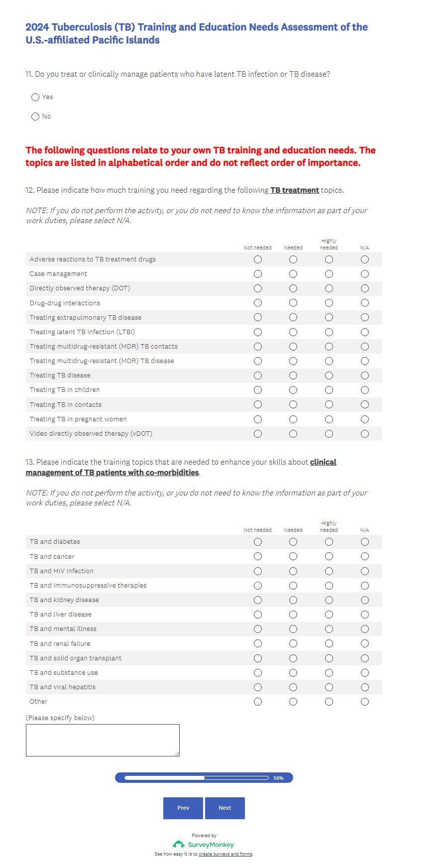Image resolution: width=443 pixels, height=868 pixels.
Task: Choose Not needed for TB and HIV infection
Action: 258,571
